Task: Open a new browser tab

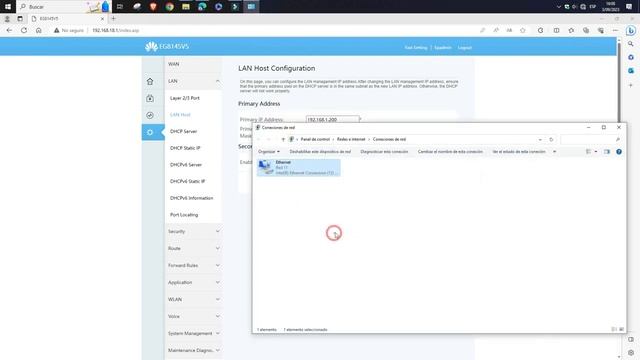Action: [x=113, y=18]
